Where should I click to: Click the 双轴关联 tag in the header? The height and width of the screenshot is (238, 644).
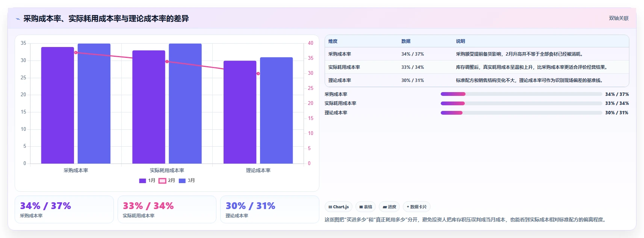pos(618,18)
